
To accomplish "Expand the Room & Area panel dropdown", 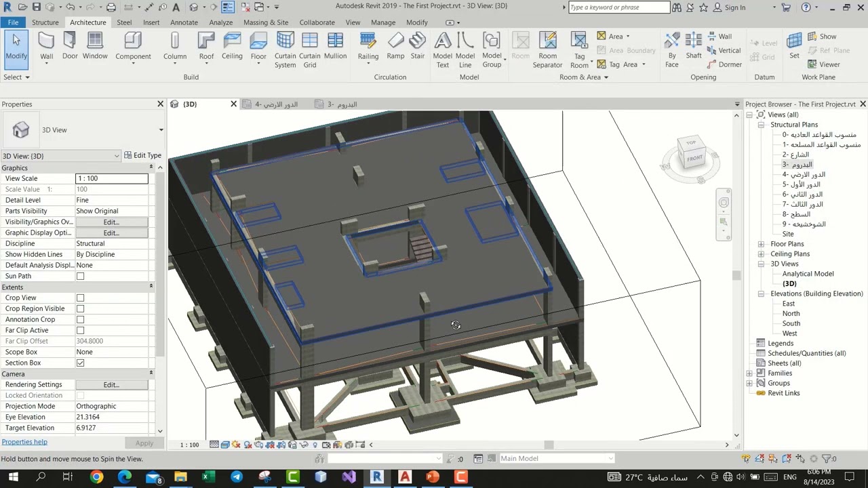I will 584,77.
